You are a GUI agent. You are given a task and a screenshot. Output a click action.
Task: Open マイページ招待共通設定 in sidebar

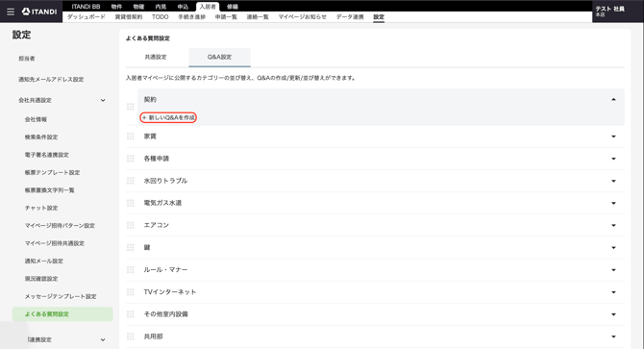click(x=55, y=243)
